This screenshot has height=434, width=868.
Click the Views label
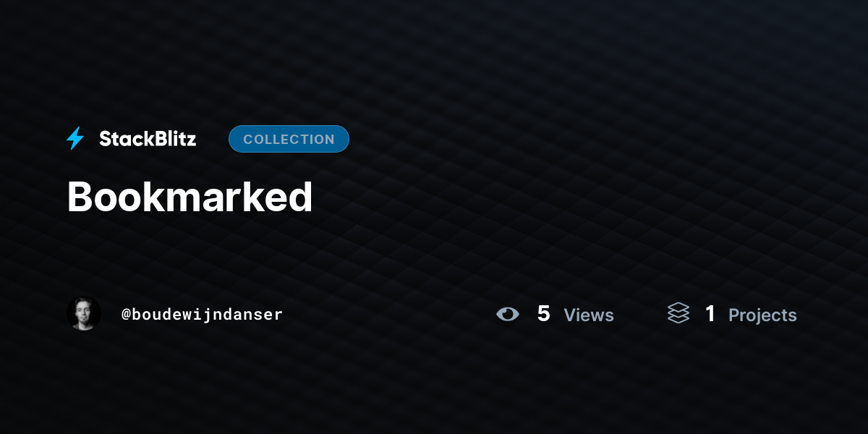coord(589,315)
